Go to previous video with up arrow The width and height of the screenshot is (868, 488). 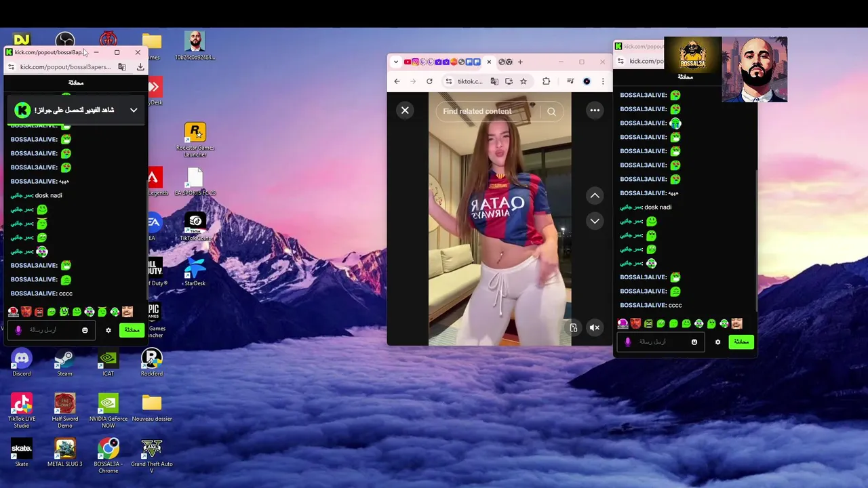pos(595,196)
